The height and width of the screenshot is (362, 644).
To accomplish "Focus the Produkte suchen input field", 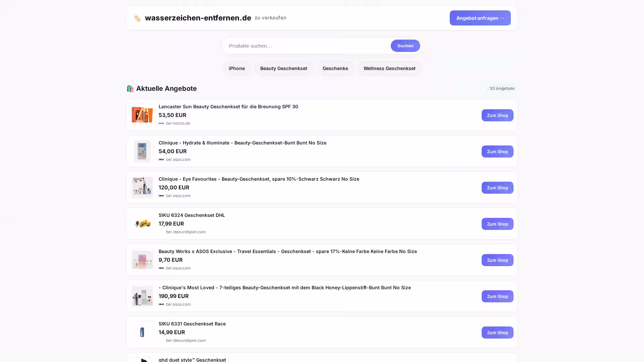I will 307,46.
